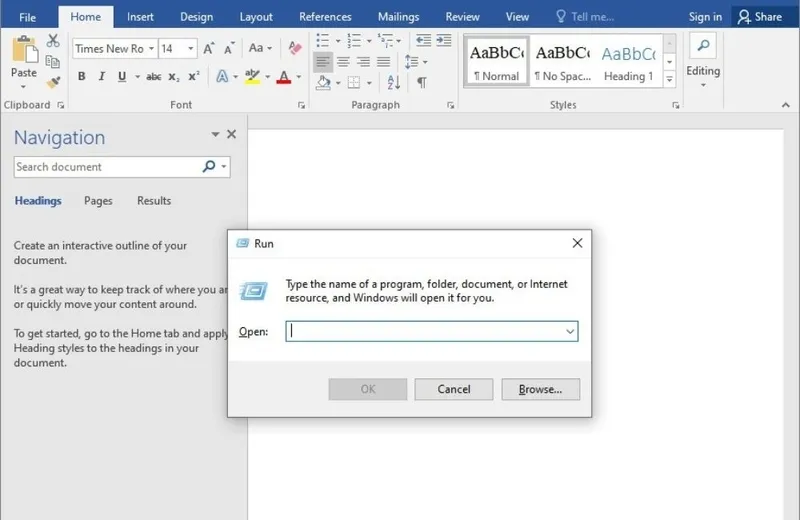This screenshot has width=800, height=520.
Task: Toggle Align Right paragraph alignment
Action: 363,62
